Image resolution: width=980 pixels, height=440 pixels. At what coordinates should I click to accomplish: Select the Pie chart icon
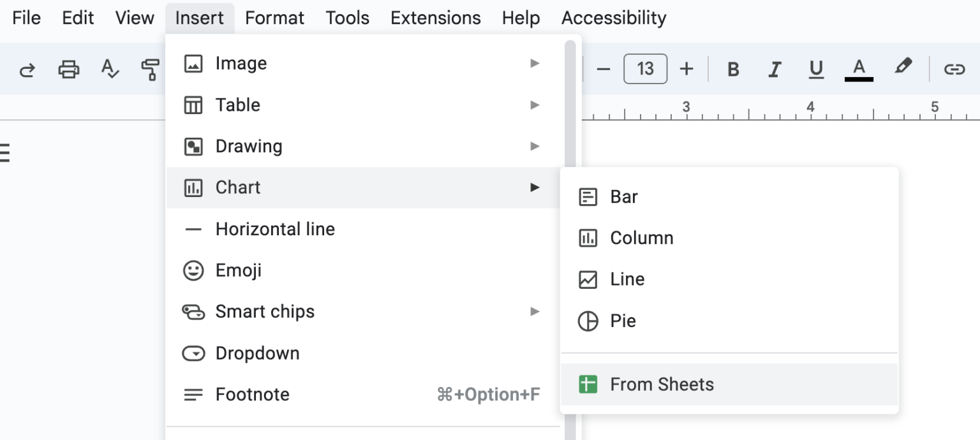click(x=588, y=321)
